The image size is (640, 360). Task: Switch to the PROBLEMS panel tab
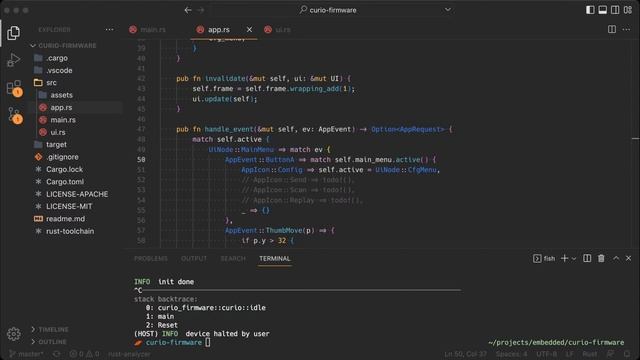[x=151, y=258]
